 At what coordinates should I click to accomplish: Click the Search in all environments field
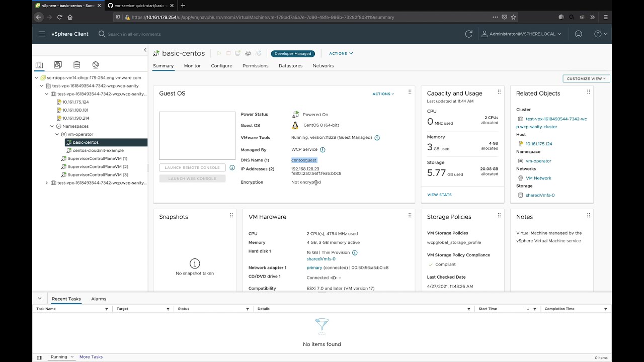134,34
